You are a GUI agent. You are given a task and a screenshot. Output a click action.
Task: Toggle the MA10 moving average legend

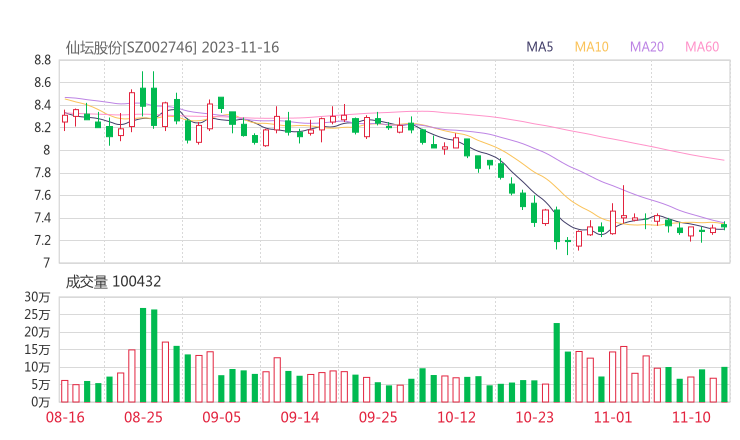point(591,47)
